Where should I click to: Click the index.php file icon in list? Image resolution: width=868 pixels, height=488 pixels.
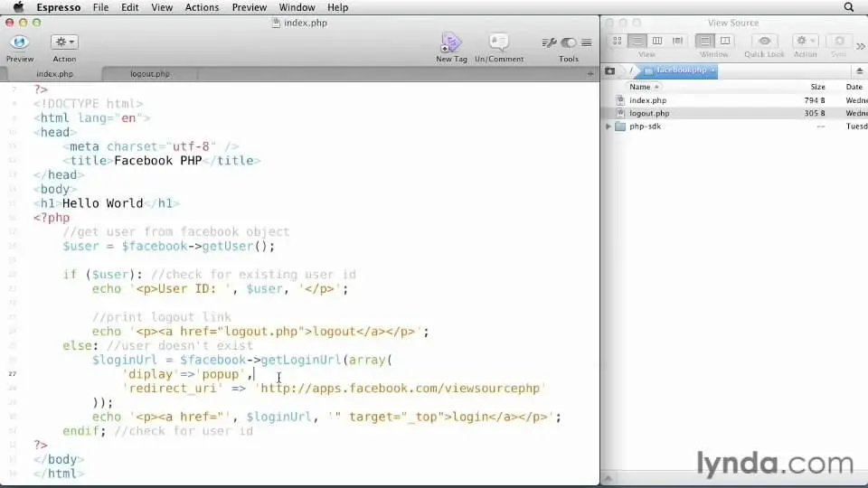(620, 100)
